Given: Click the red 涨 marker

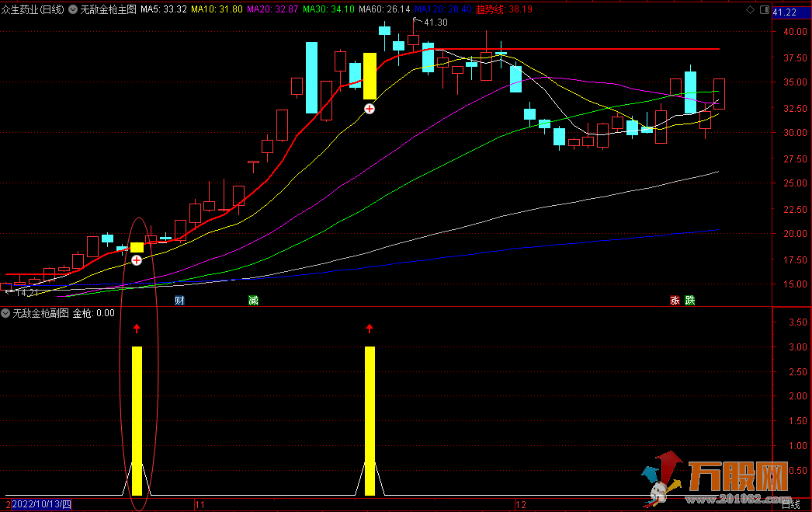Looking at the screenshot, I should tap(675, 300).
